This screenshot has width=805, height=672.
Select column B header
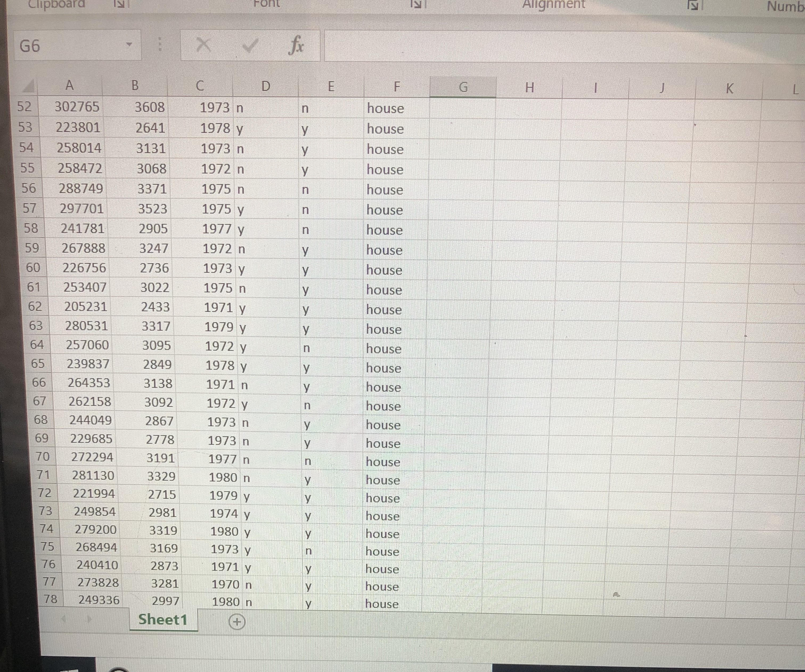pyautogui.click(x=134, y=85)
